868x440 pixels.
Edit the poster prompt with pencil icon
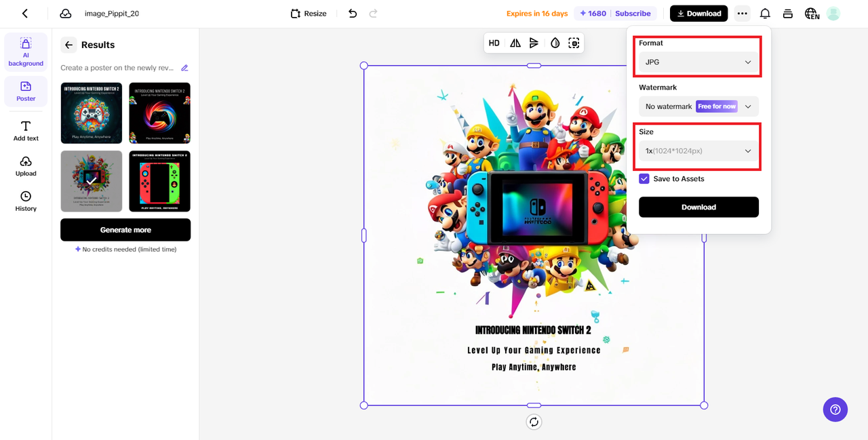(184, 68)
